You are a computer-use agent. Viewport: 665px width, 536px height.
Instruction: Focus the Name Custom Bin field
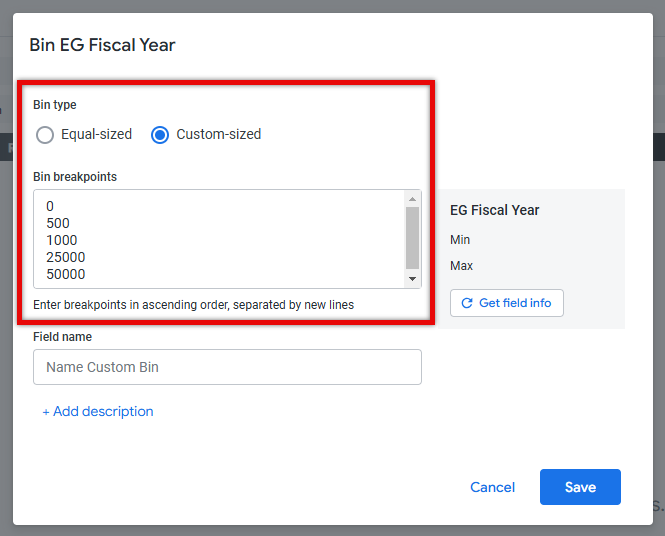point(227,367)
